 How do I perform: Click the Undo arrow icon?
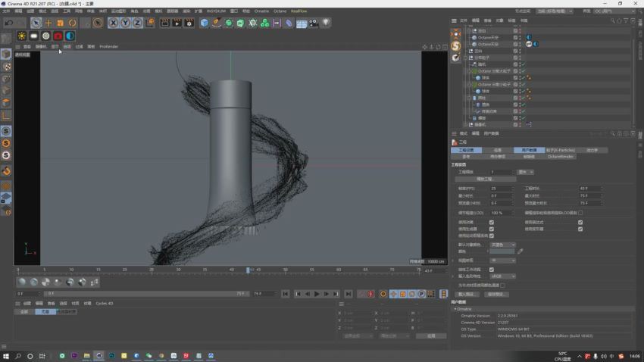point(8,23)
